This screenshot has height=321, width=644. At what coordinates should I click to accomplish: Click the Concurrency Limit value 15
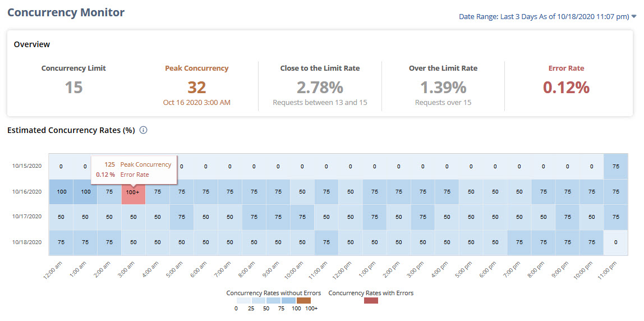click(x=73, y=87)
